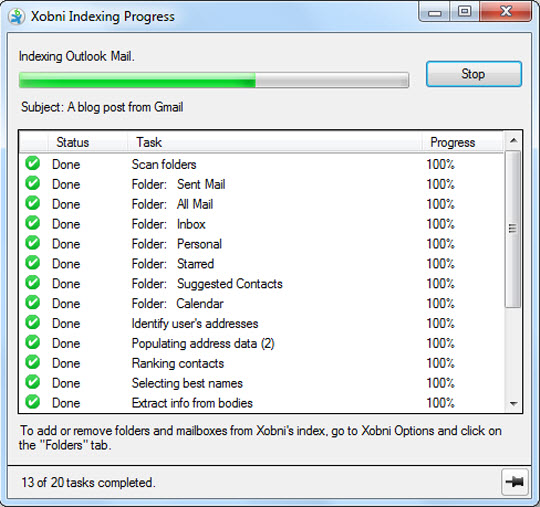This screenshot has width=540, height=507.
Task: Select 'Extract info from bodies' task text
Action: click(192, 403)
